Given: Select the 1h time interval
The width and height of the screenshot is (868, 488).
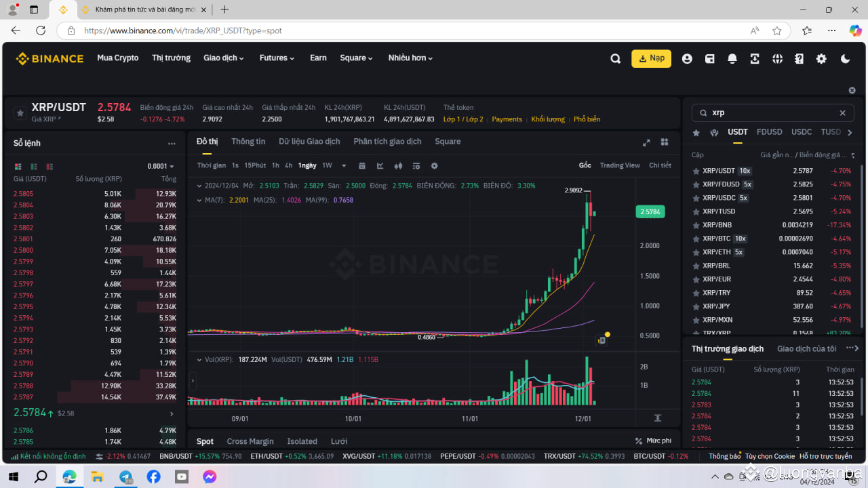Looking at the screenshot, I should coord(275,166).
